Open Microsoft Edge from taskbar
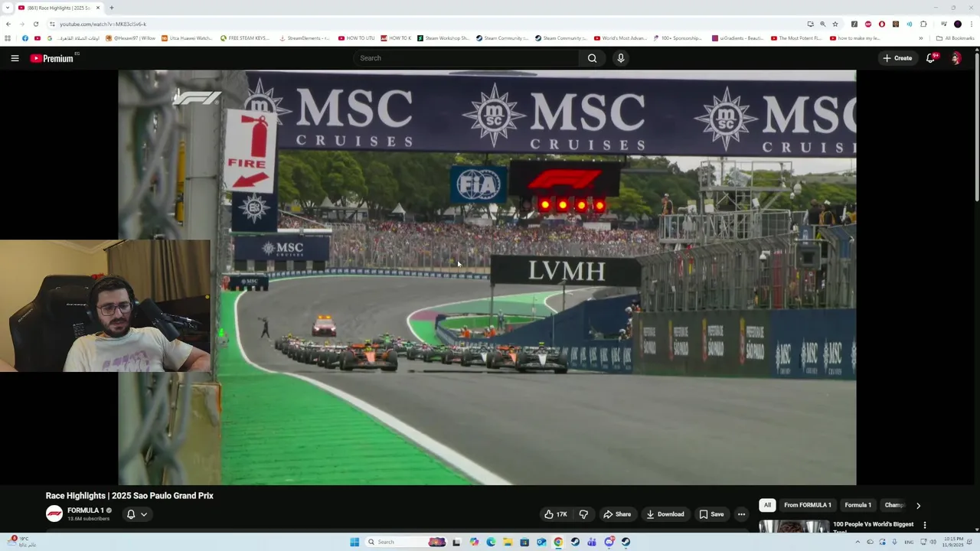Screen dimensions: 980x551 tap(491, 542)
